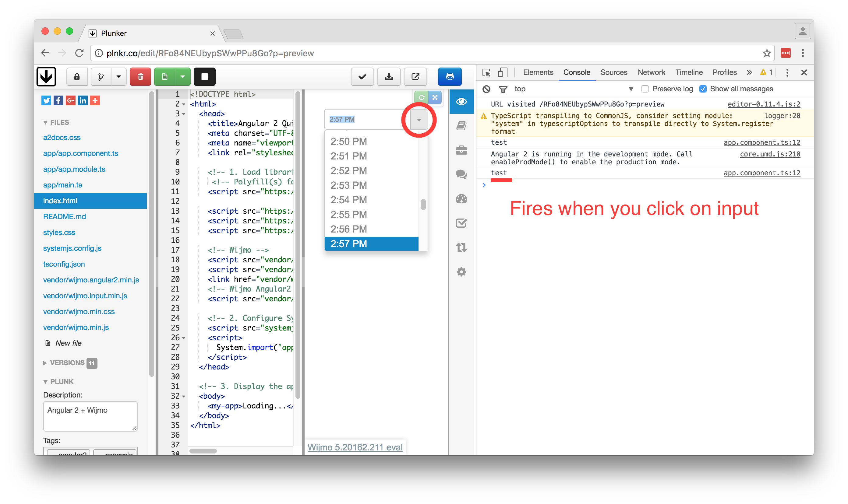Click the DevTools clear console icon
This screenshot has height=504, width=848.
tap(486, 89)
